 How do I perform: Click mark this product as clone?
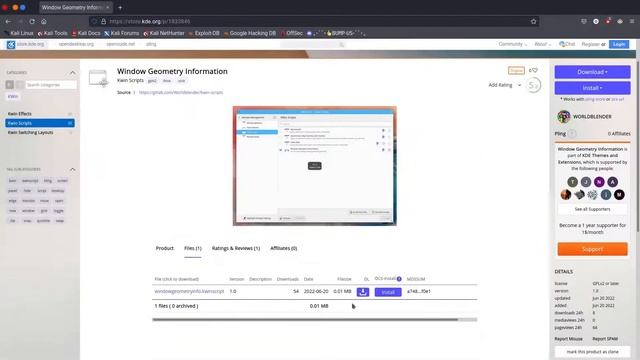[x=592, y=352]
